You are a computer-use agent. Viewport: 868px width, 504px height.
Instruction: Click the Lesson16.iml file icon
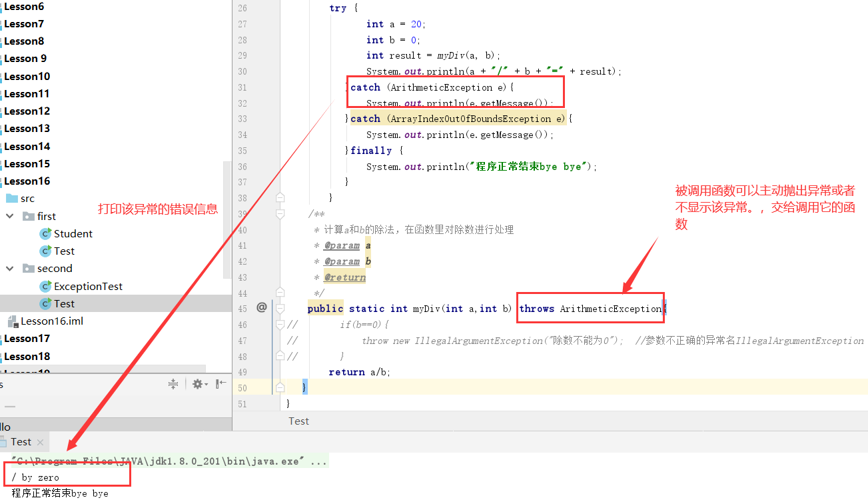point(12,321)
